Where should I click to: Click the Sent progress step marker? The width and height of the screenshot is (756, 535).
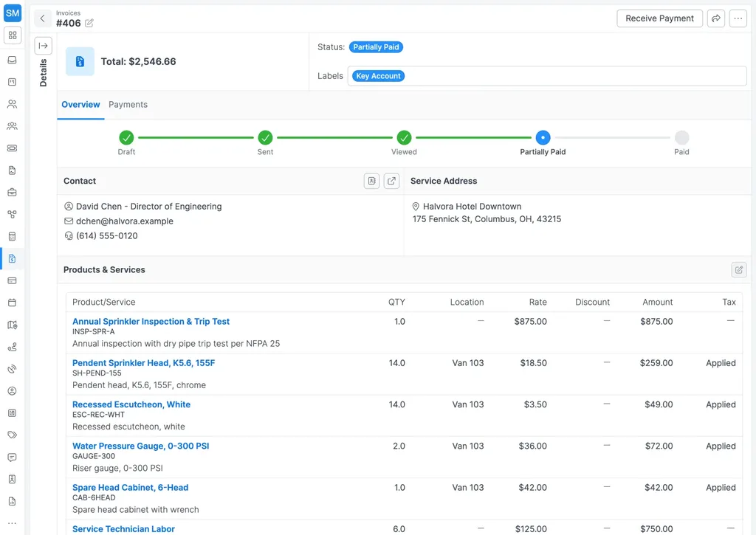click(x=265, y=138)
